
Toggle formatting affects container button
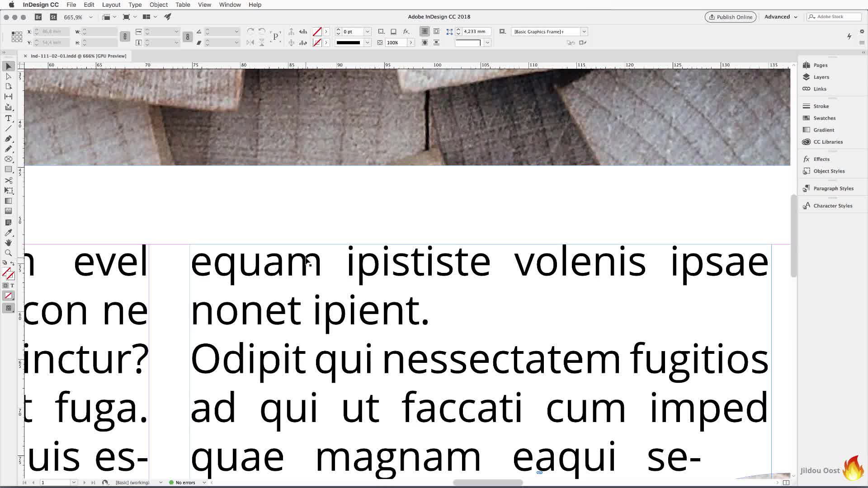[x=5, y=286]
